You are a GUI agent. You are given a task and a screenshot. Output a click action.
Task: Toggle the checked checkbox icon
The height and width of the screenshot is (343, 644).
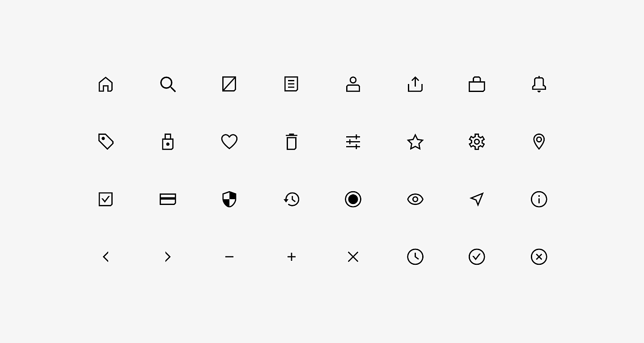[106, 199]
